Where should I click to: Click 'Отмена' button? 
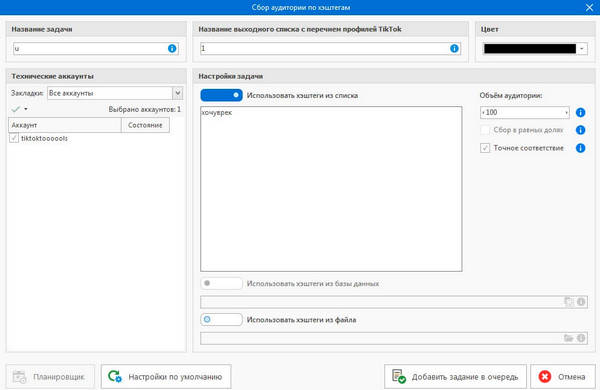(x=563, y=377)
